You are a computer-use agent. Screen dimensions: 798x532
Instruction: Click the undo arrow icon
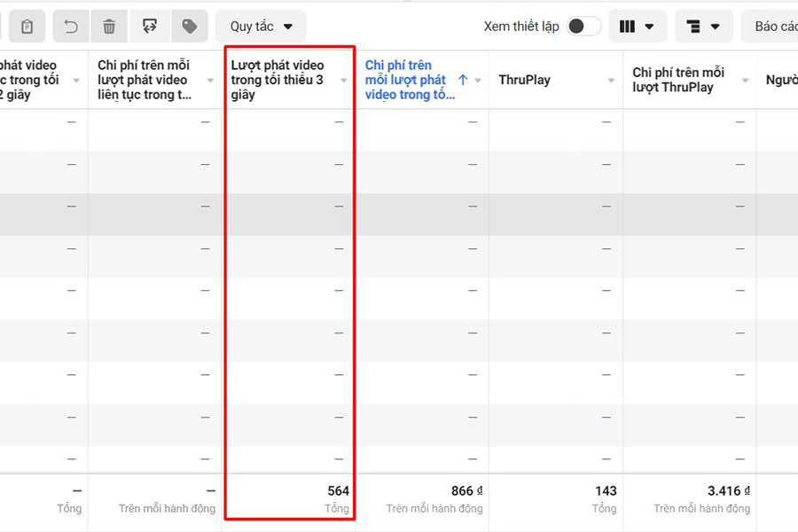pos(71,27)
